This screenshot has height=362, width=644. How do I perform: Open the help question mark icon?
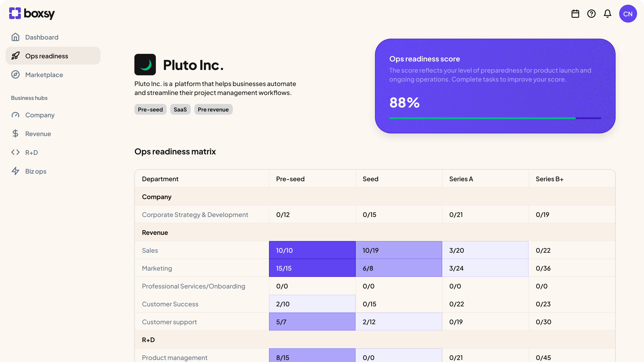591,14
